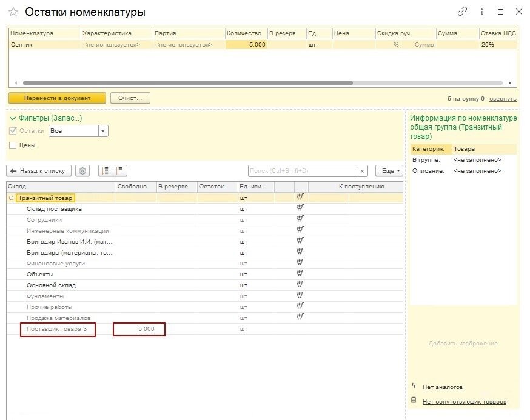Toggle the Остатки checkbox
530x420 pixels.
click(x=13, y=131)
